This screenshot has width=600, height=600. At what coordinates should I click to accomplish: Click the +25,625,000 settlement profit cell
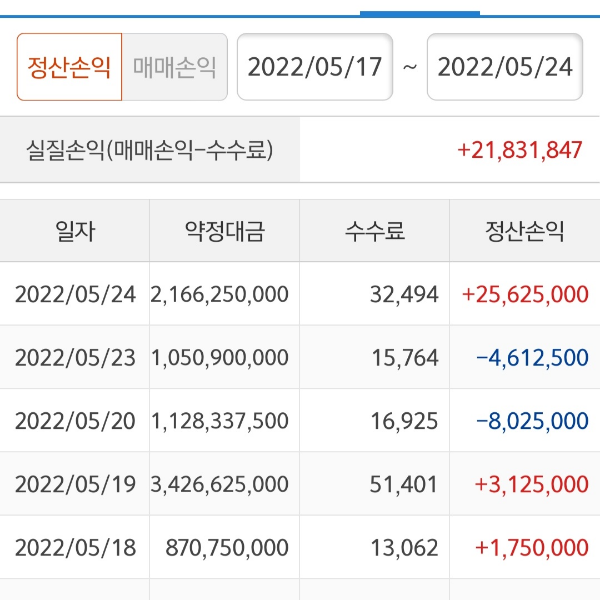tap(525, 294)
